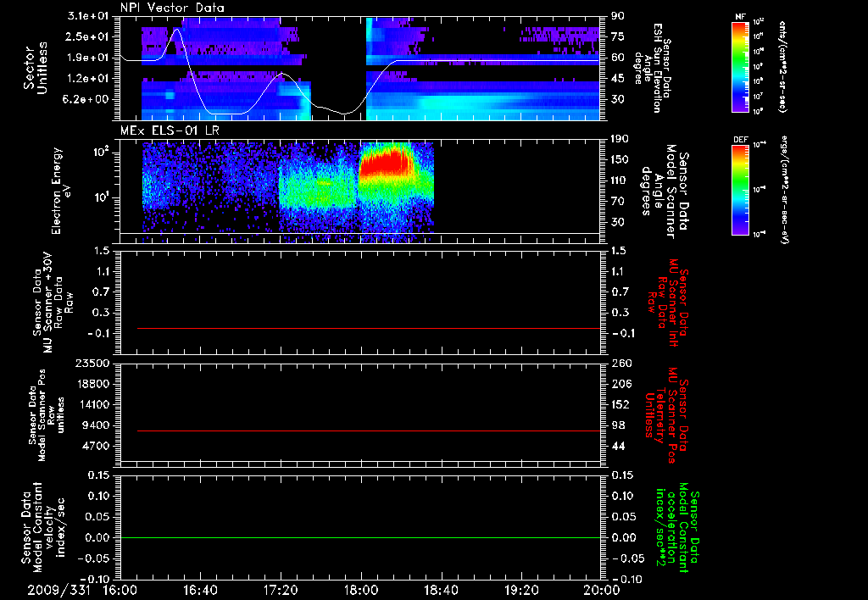Click the red hot spot in ELS spectrogram

pyautogui.click(x=385, y=162)
